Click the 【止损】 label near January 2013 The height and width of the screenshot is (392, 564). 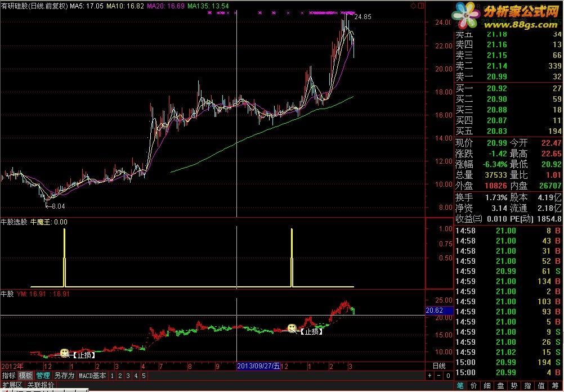[84, 355]
